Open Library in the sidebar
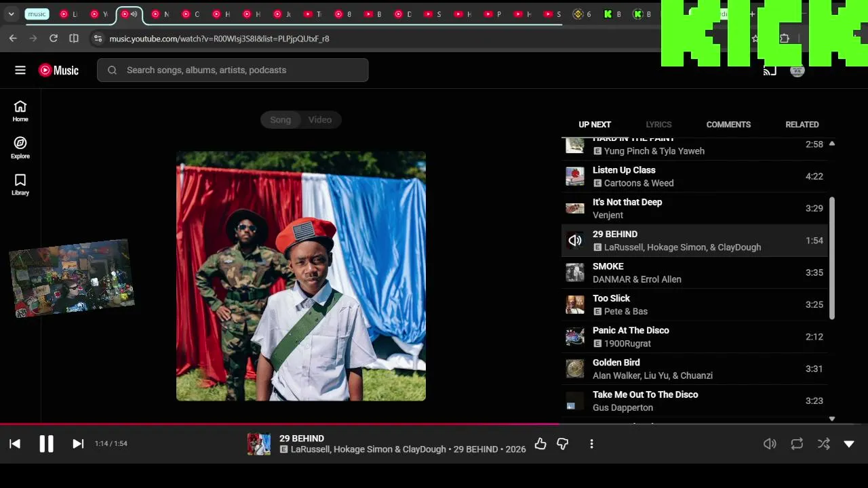Screen dimensions: 868x488 click(20, 184)
